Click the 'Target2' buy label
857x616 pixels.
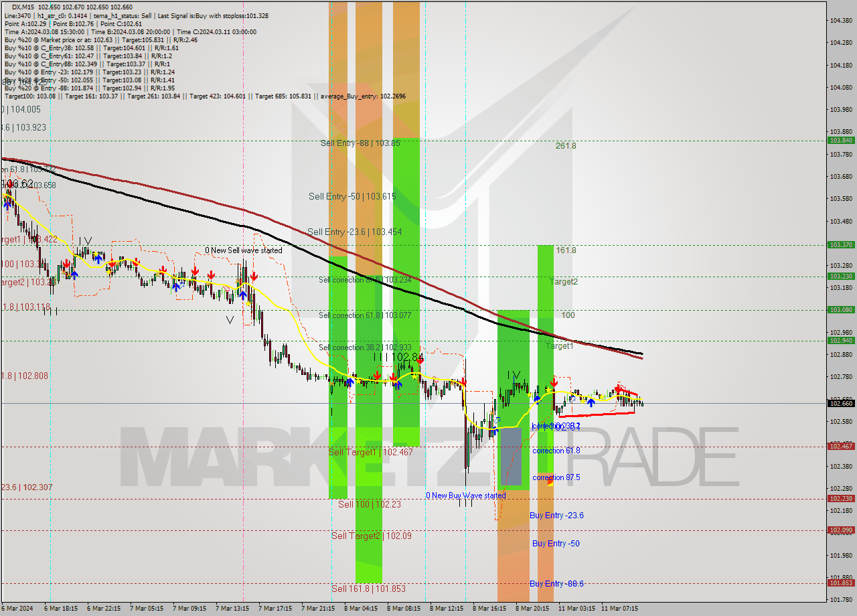click(x=564, y=281)
